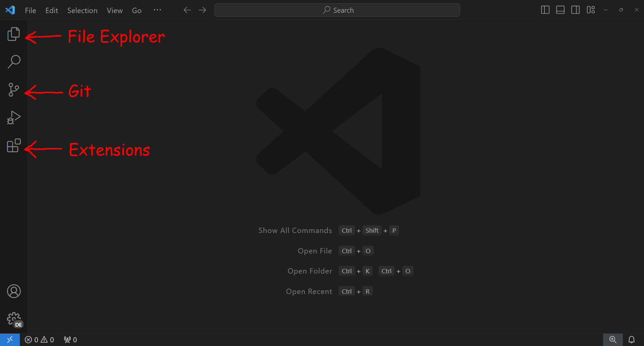Click the Go Forward navigation arrow
This screenshot has width=644, height=346.
coord(202,10)
